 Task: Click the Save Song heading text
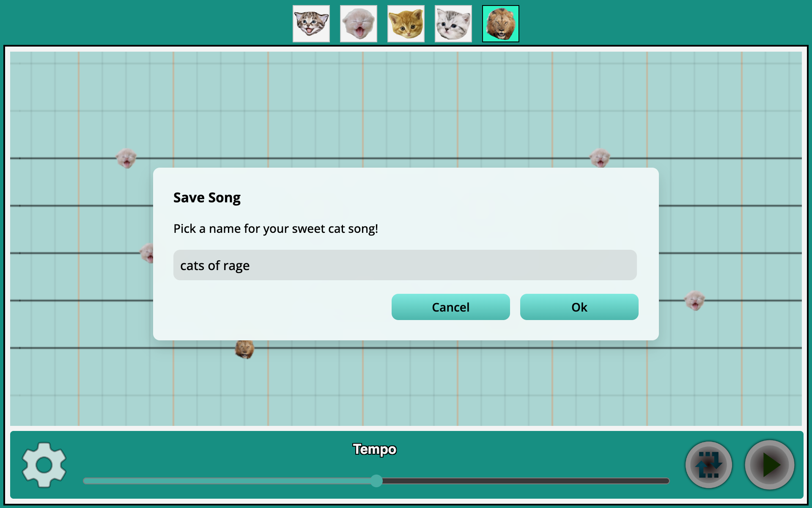tap(207, 198)
